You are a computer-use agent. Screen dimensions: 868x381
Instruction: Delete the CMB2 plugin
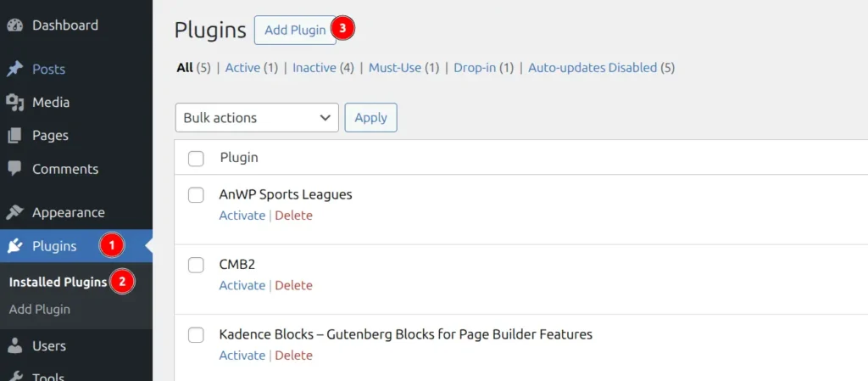293,285
